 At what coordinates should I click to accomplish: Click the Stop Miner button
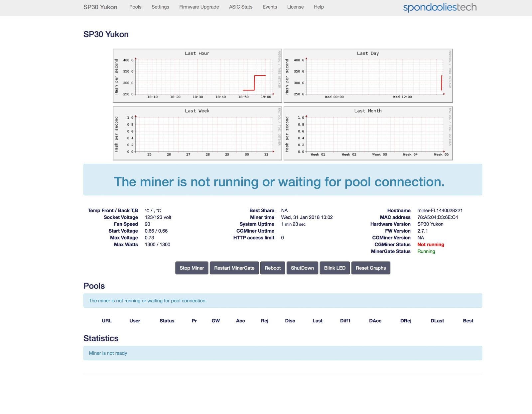192,268
